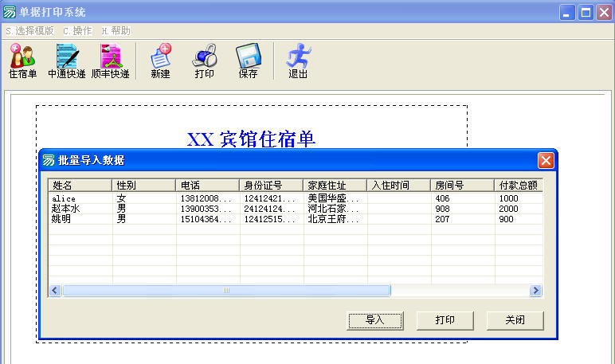Click the 性别 column header
Viewport: 615px width, 364px height.
tap(143, 185)
